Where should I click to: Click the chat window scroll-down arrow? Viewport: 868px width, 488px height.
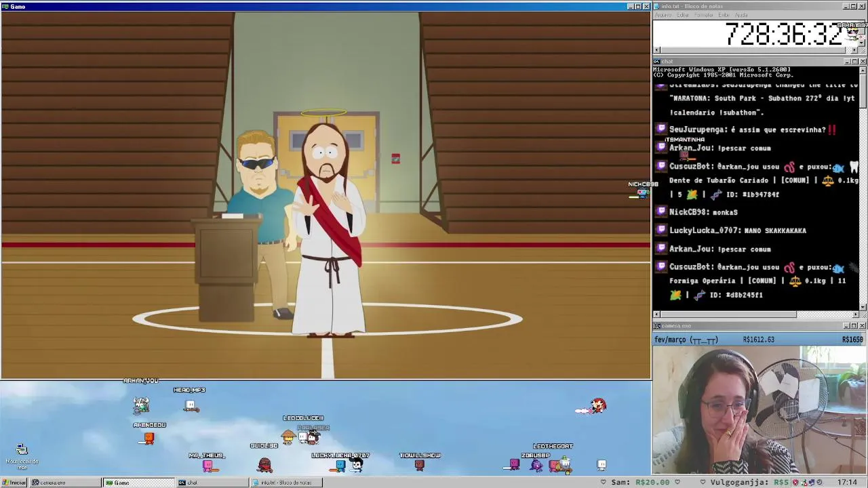[x=863, y=307]
